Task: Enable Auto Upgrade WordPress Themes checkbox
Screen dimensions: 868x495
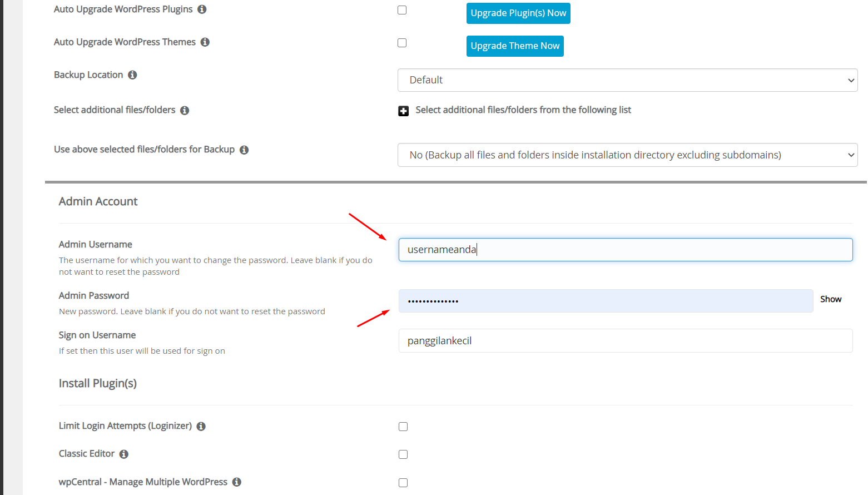Action: (x=402, y=43)
